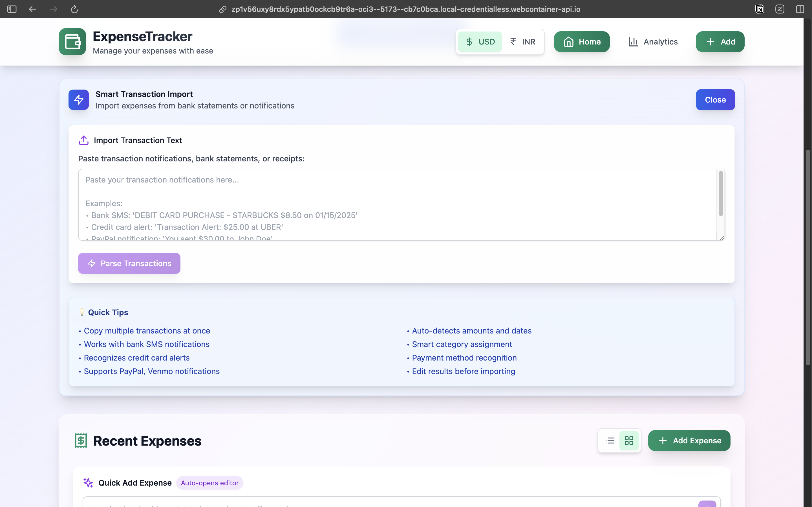Reload the page with the browser refresh icon
This screenshot has width=812, height=507.
[74, 9]
